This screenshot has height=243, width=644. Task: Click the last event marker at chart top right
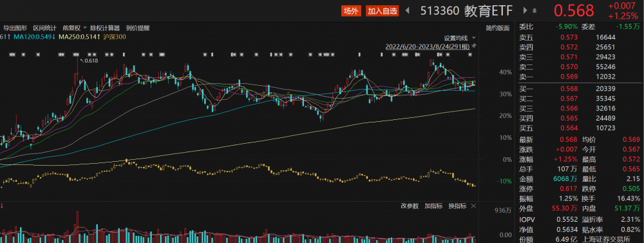pyautogui.click(x=470, y=54)
